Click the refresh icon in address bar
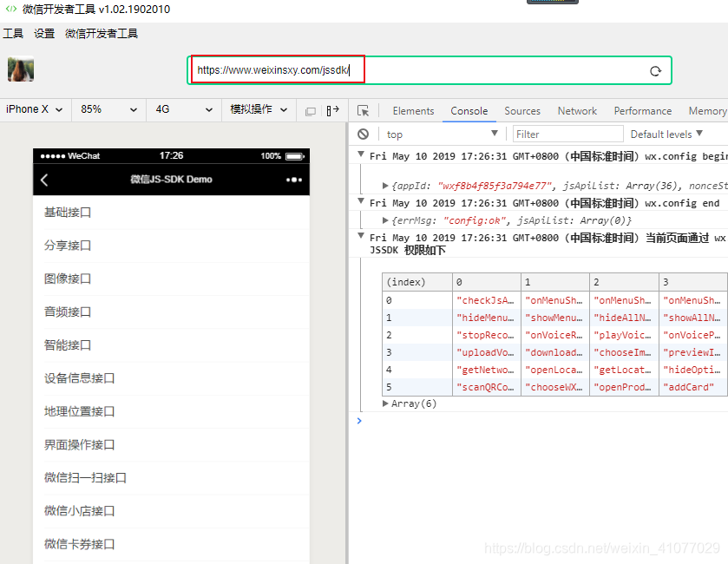The image size is (728, 564). click(655, 71)
